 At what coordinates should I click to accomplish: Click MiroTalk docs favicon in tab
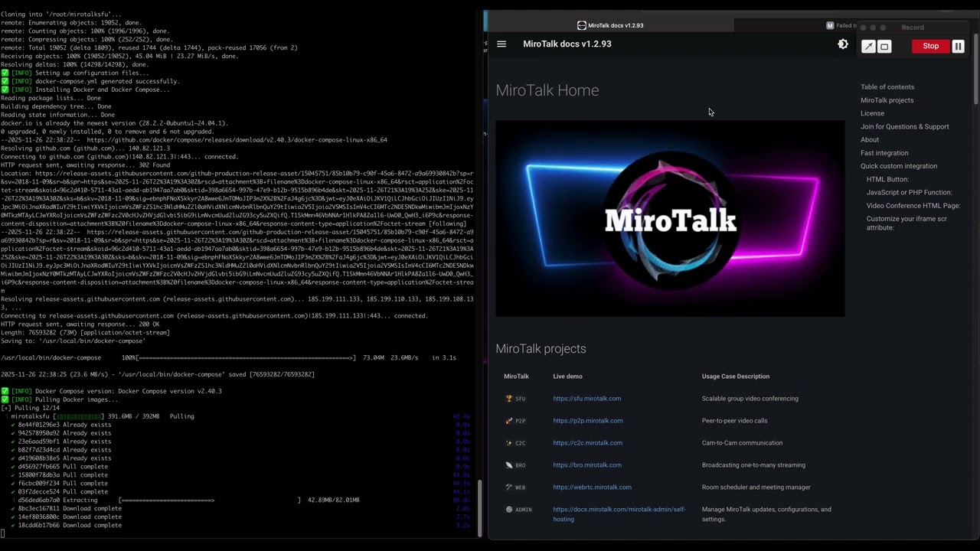coord(581,25)
